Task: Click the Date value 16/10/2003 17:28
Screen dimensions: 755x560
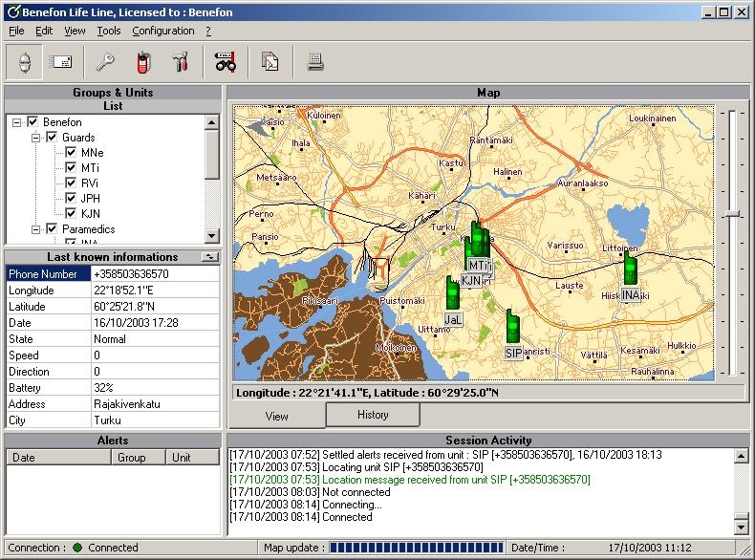Action: click(136, 323)
